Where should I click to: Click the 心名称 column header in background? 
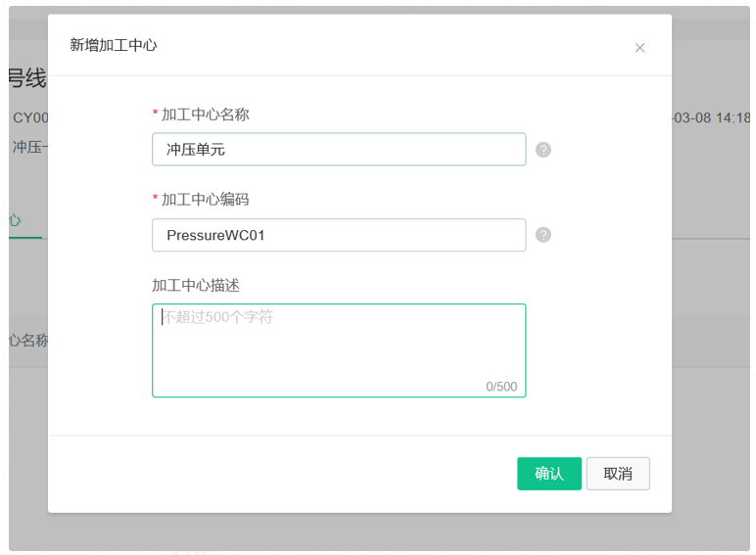pyautogui.click(x=28, y=341)
